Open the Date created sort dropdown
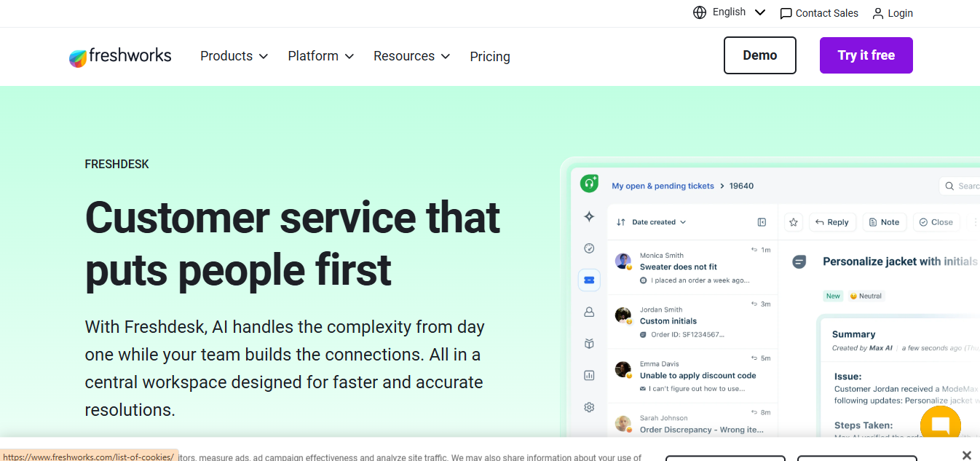This screenshot has width=980, height=461. (659, 222)
